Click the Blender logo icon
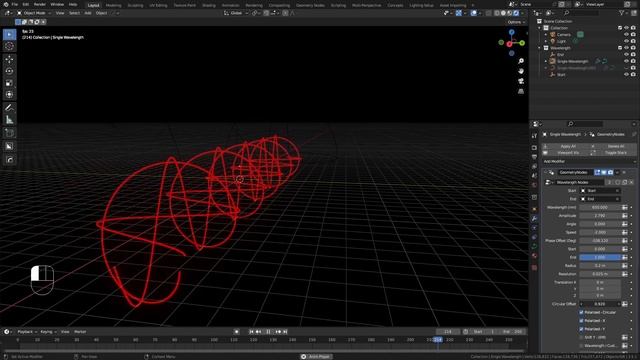The height and width of the screenshot is (360, 640). tap(5, 4)
